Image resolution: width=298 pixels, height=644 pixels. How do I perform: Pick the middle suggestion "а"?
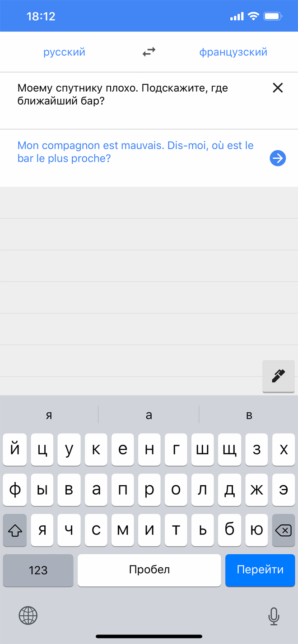pyautogui.click(x=149, y=415)
